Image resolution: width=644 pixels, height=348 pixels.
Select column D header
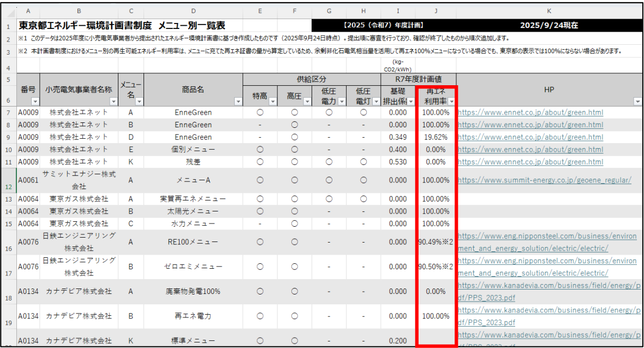coord(193,10)
